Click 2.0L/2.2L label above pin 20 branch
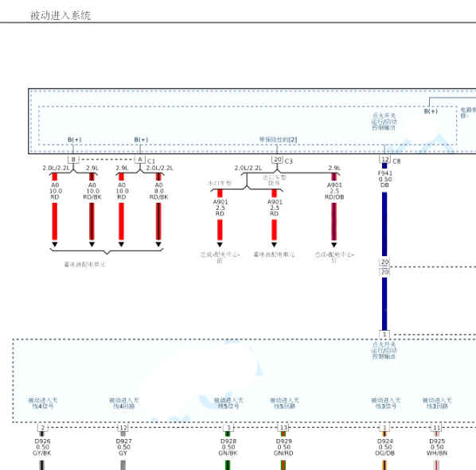476x470 pixels. pyautogui.click(x=248, y=168)
